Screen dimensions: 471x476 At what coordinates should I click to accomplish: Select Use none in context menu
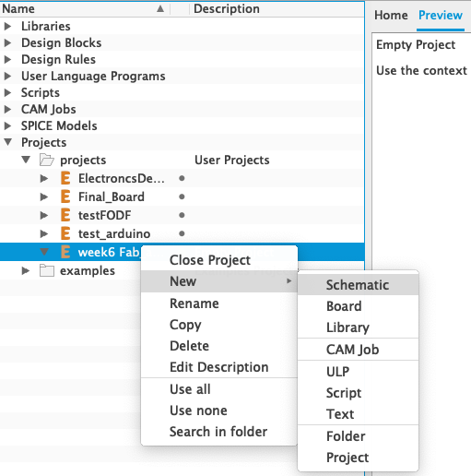pyautogui.click(x=219, y=411)
